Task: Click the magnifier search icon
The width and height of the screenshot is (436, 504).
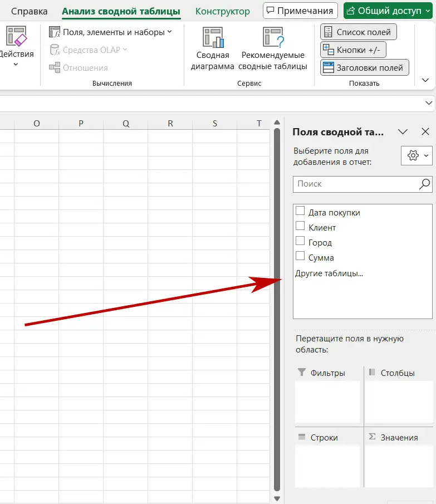Action: pos(424,184)
